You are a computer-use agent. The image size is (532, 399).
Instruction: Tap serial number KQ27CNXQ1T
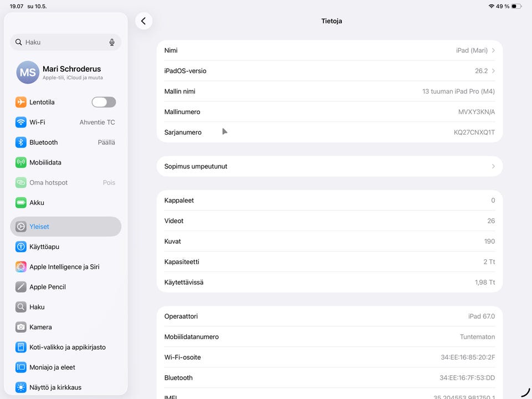(474, 132)
